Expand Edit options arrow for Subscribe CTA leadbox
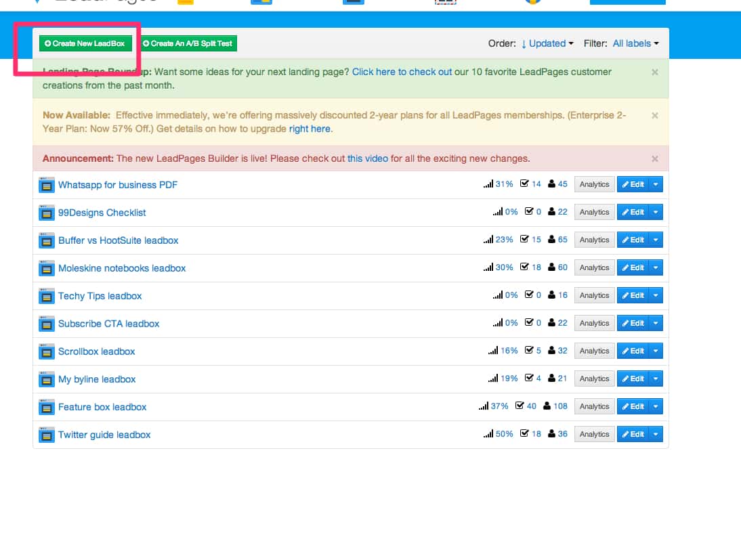Screen dimensions: 741x560 click(656, 323)
